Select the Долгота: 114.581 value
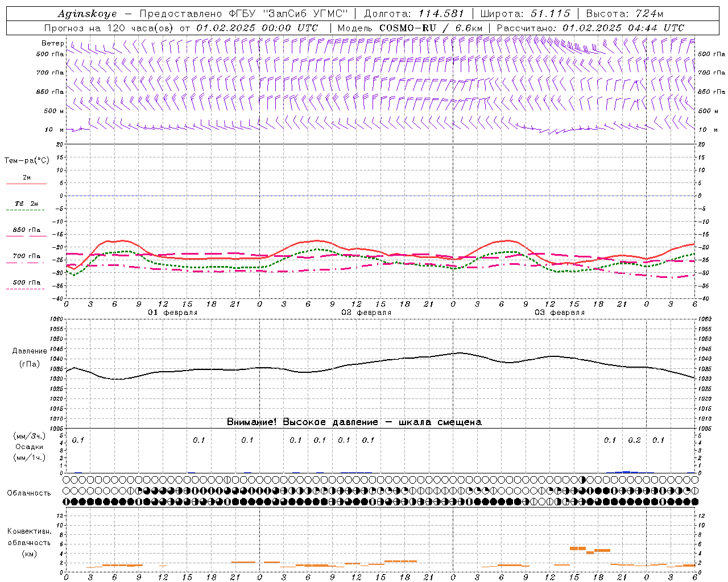Image resolution: width=728 pixels, height=582 pixels. click(x=414, y=14)
